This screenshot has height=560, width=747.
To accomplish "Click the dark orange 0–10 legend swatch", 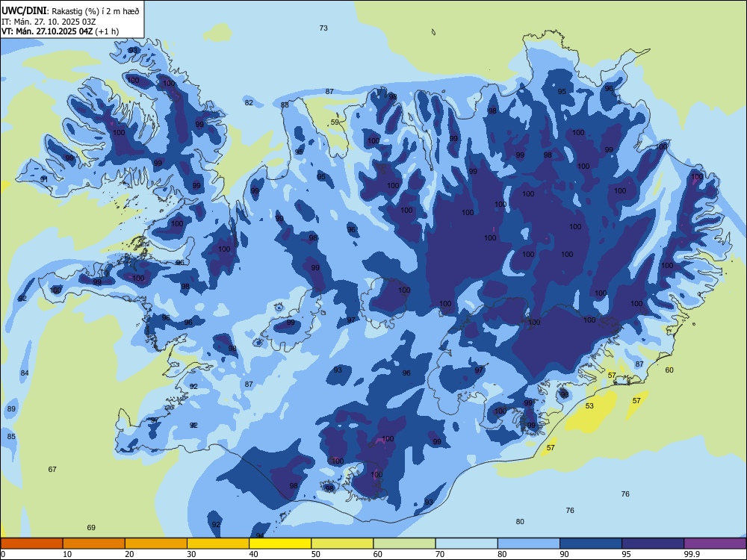I will 31,544.
